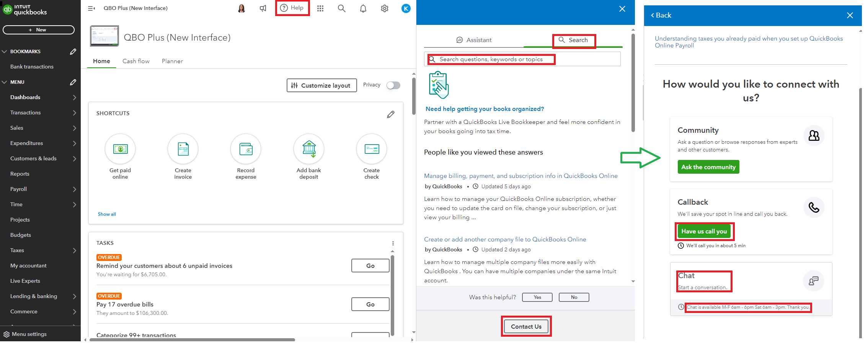
Task: Click the edit pencil next to Shortcuts
Action: click(x=391, y=114)
